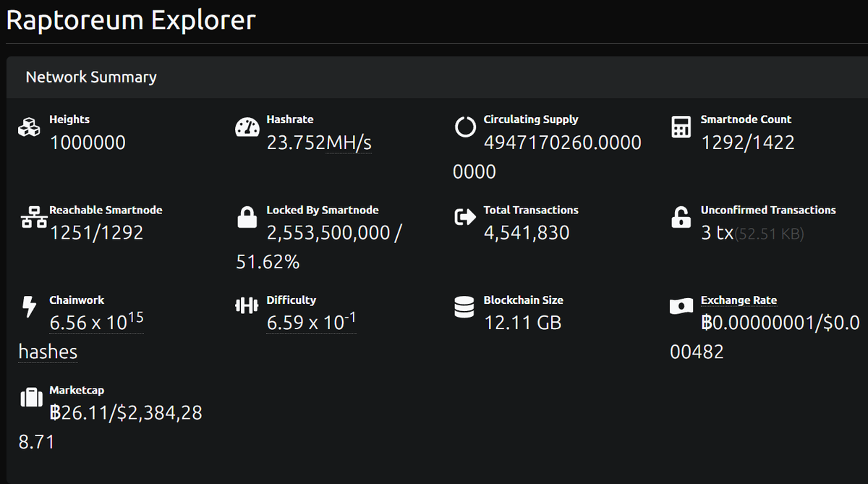Select the blockchain size 12.11 GB
The height and width of the screenshot is (484, 868).
[522, 323]
